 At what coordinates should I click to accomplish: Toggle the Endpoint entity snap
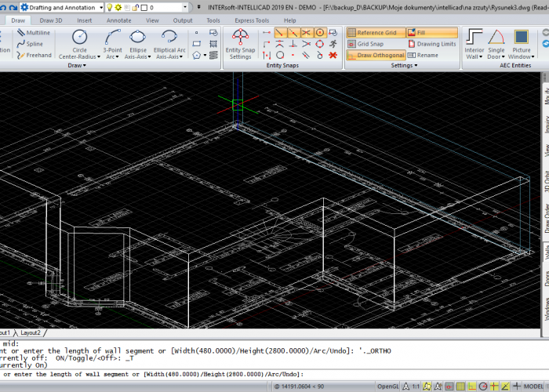[x=280, y=33]
